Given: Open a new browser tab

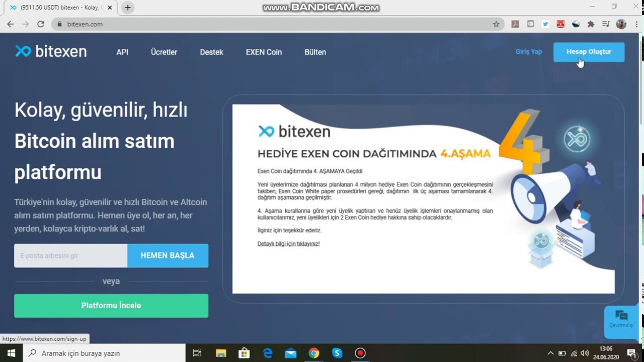Looking at the screenshot, I should (128, 8).
